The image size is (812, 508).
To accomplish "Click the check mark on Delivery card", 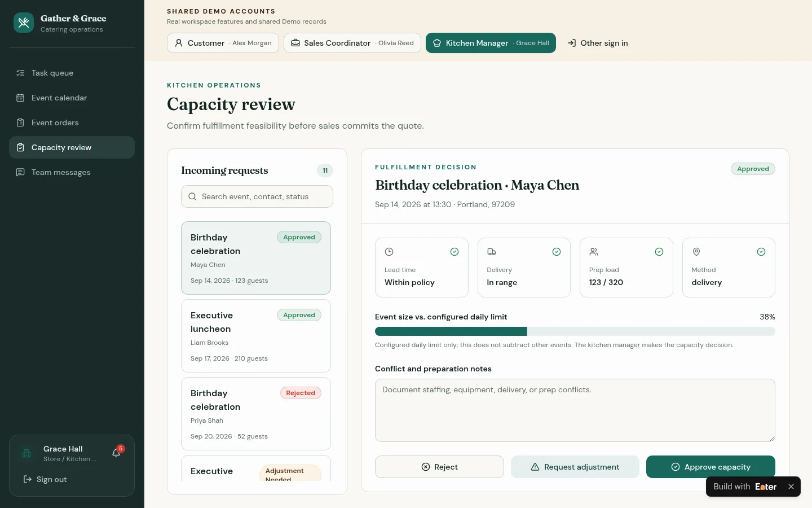I will (x=557, y=252).
